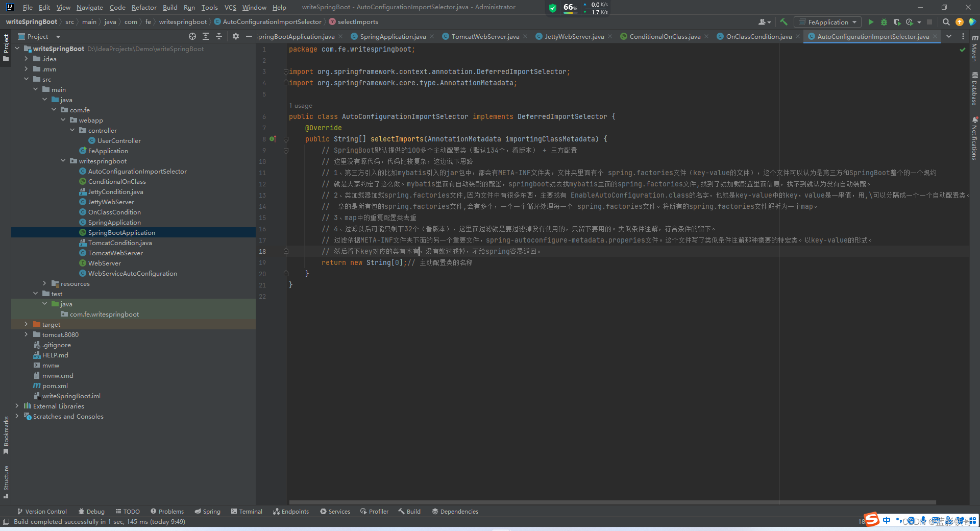Build project using the hammer icon
The height and width of the screenshot is (531, 980).
784,22
